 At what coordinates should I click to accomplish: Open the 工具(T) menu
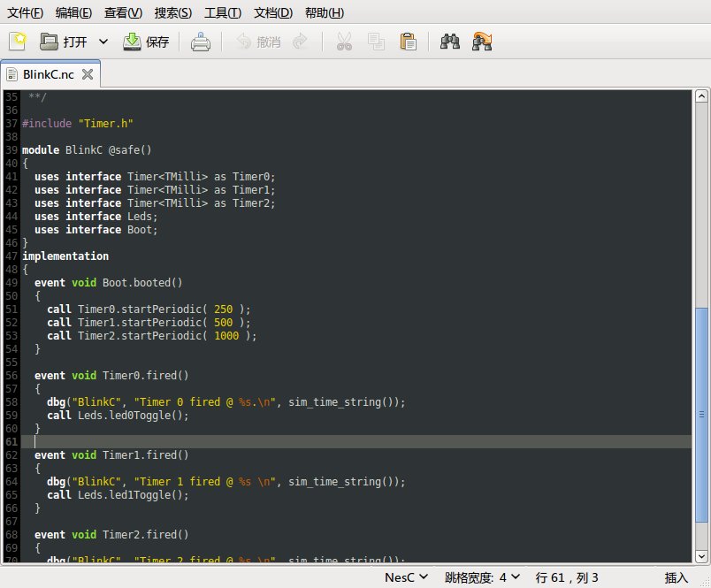pos(222,13)
